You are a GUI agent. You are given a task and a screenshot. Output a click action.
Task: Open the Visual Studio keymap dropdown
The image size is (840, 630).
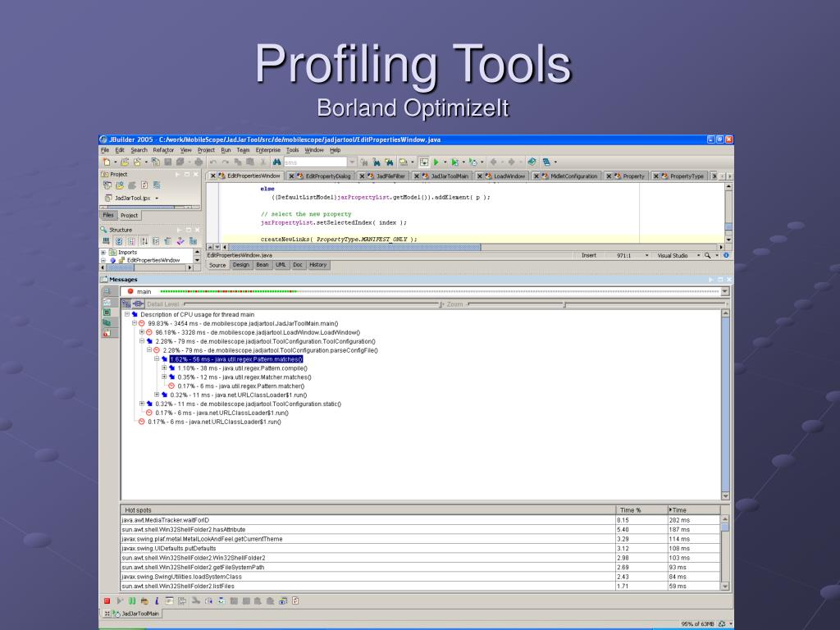(x=699, y=256)
